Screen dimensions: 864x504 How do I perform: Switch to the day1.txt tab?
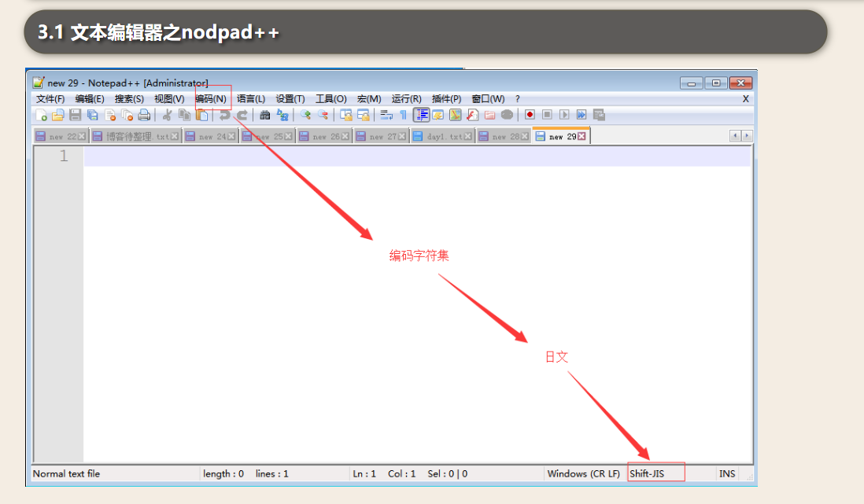[442, 137]
